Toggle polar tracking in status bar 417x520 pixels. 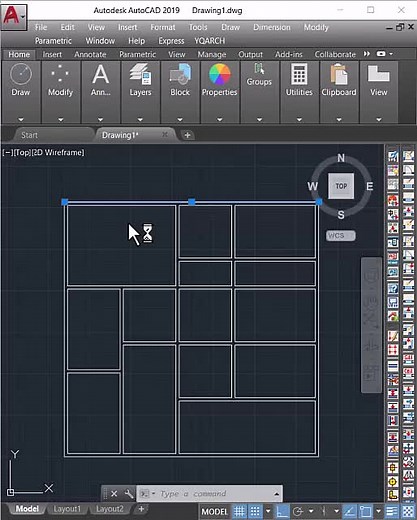click(x=297, y=511)
